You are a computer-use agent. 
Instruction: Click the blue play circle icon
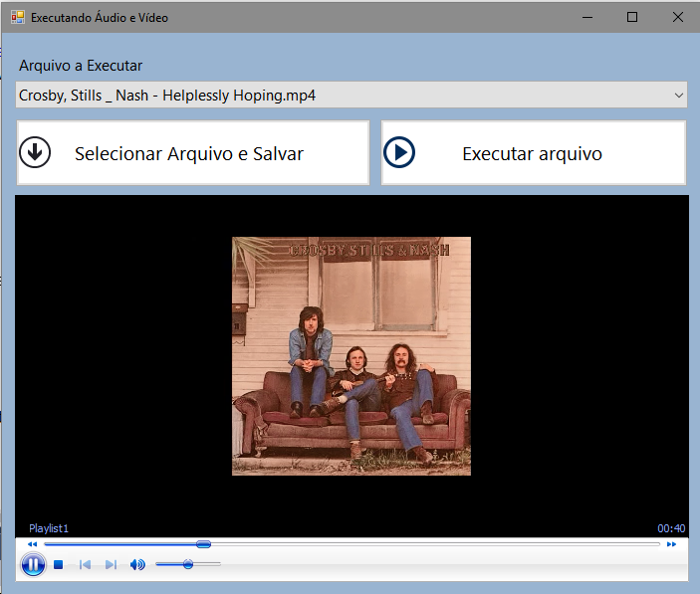click(x=399, y=152)
